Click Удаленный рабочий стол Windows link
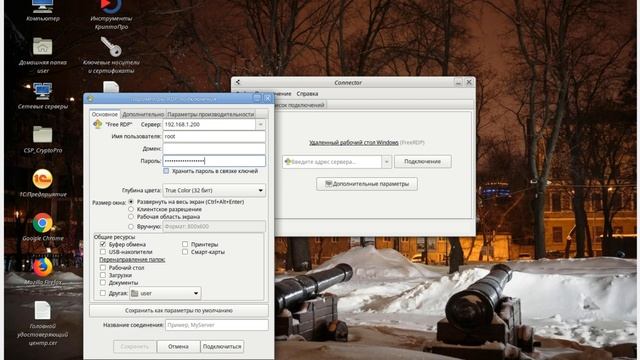 [x=353, y=142]
